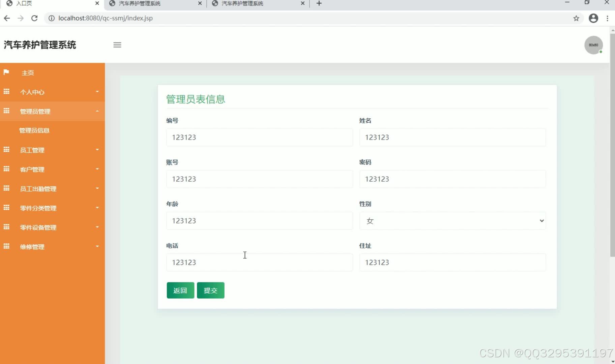Click grid icon beside 员工管理
The height and width of the screenshot is (364, 615).
pos(6,150)
